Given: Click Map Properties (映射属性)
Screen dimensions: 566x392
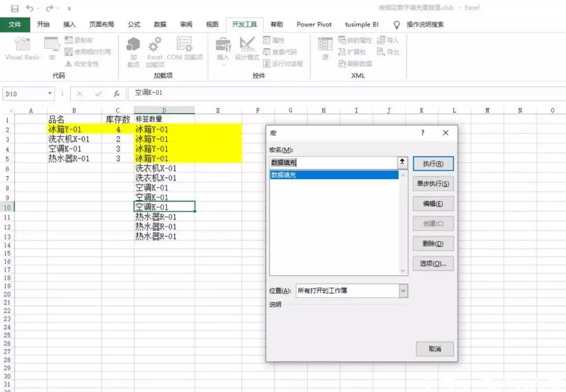Looking at the screenshot, I should (x=355, y=40).
